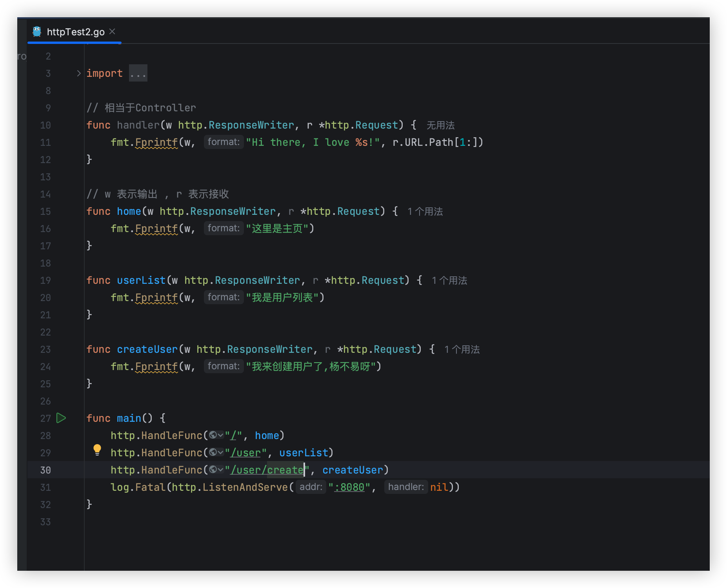Open globe endpoint dropdown for "/user" route
Viewport: 727px width, 588px height.
pos(216,452)
